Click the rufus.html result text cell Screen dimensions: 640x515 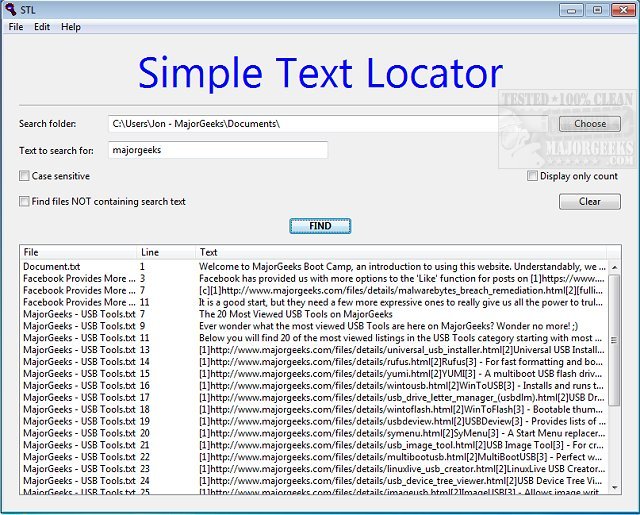pos(400,362)
